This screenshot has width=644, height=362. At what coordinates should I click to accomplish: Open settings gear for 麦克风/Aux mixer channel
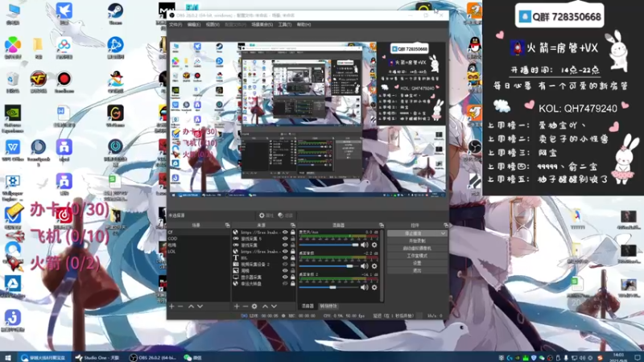(374, 245)
